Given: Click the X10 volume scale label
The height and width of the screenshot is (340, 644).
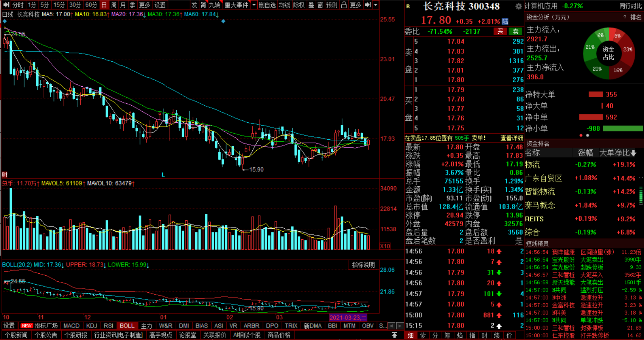Looking at the screenshot, I should pos(385,246).
